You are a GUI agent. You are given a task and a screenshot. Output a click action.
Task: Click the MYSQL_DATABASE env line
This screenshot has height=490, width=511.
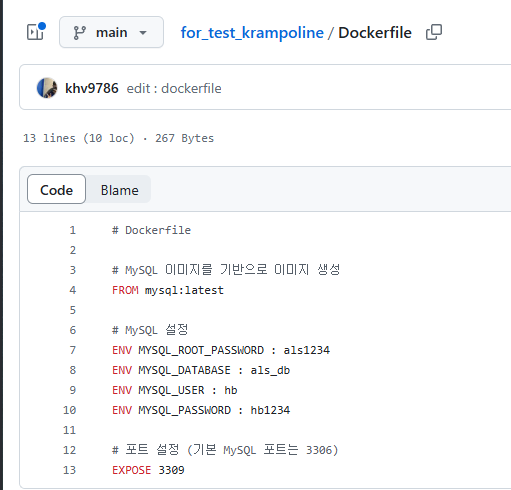201,370
